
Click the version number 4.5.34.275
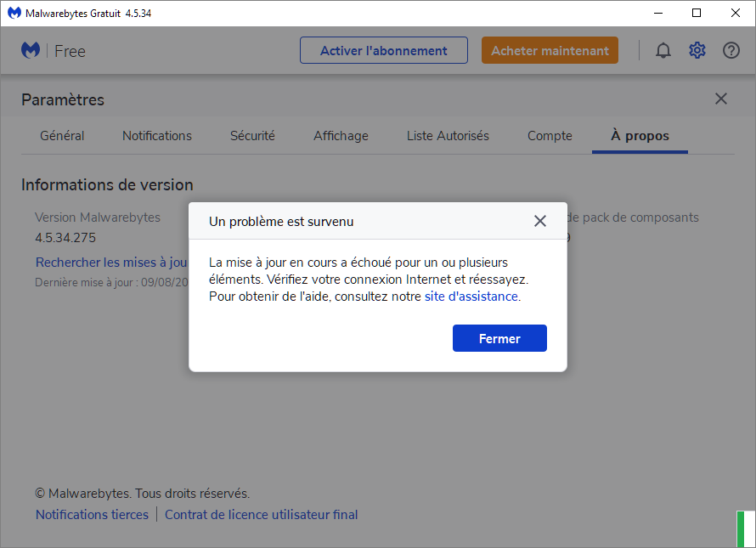pyautogui.click(x=65, y=238)
